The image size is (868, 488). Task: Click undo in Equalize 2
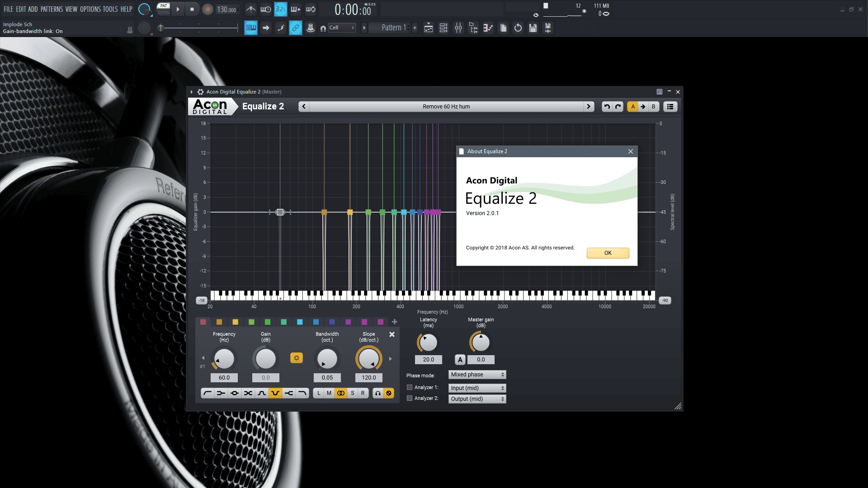(607, 107)
